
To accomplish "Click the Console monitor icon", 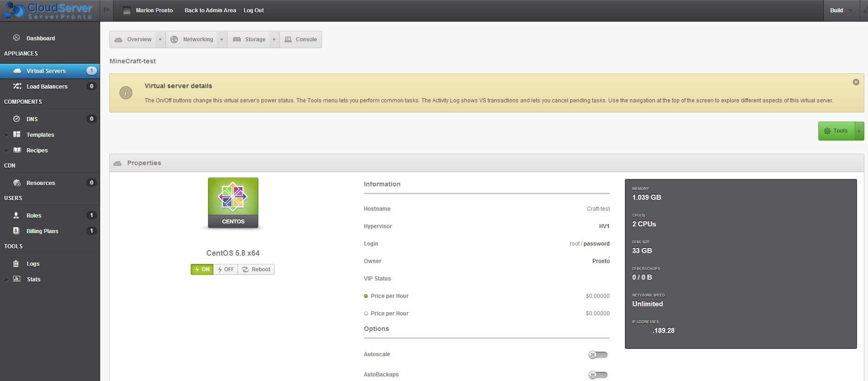I will (288, 39).
